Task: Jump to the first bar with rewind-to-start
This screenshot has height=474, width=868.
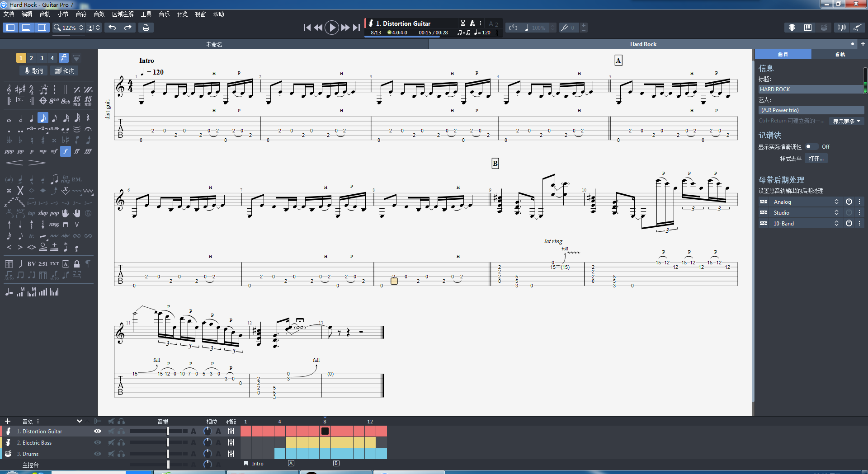Action: tap(307, 28)
